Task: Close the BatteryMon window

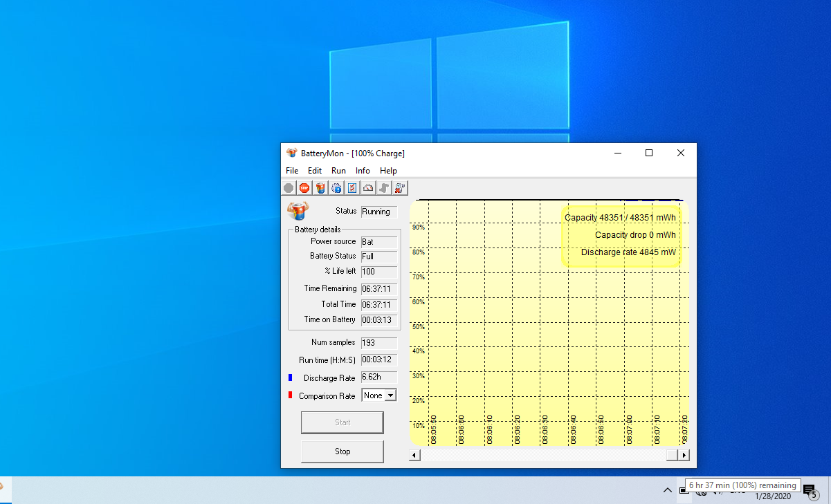Action: pyautogui.click(x=681, y=153)
